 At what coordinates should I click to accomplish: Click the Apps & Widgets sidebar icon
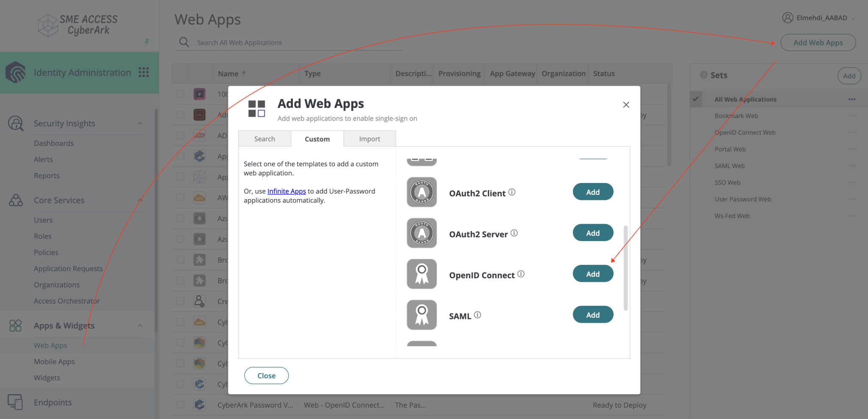point(16,325)
